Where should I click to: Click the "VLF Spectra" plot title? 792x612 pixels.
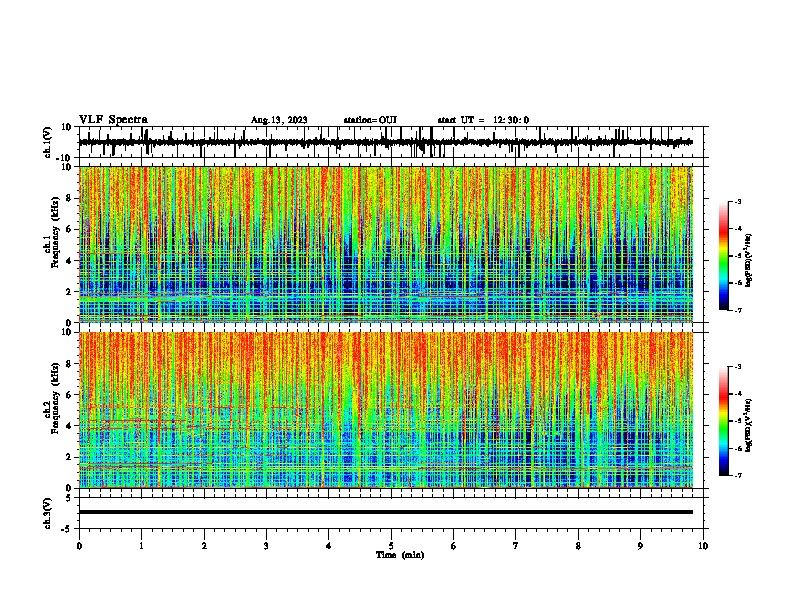113,120
